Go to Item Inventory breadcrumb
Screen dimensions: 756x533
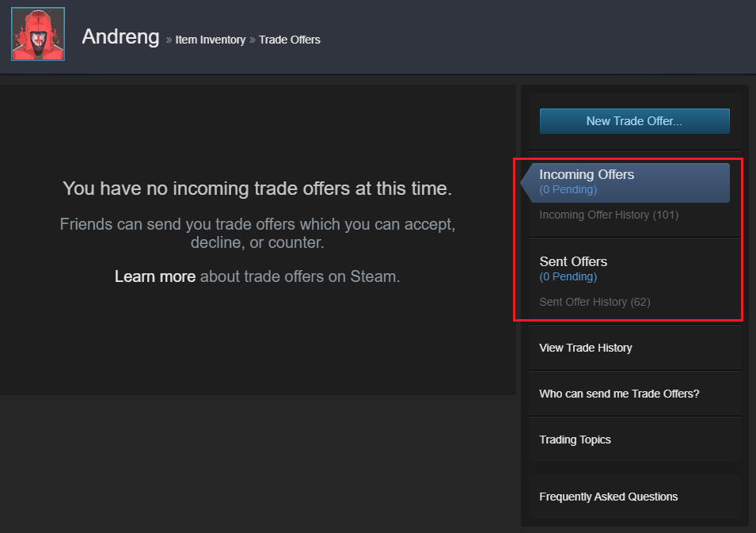[211, 40]
